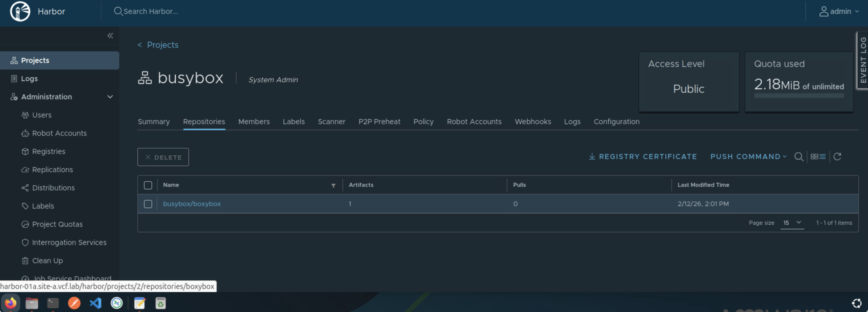868x312 pixels.
Task: Open the Trash from the dock
Action: pyautogui.click(x=161, y=303)
